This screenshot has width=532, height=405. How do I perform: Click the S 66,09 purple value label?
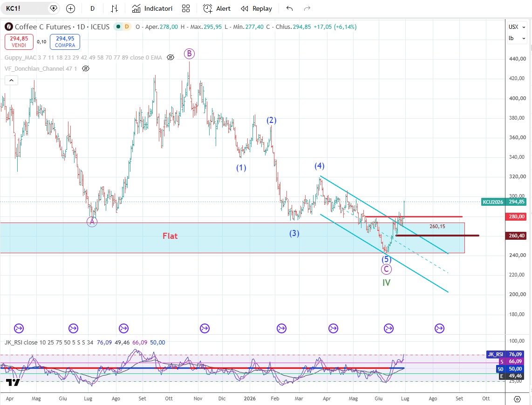click(512, 361)
